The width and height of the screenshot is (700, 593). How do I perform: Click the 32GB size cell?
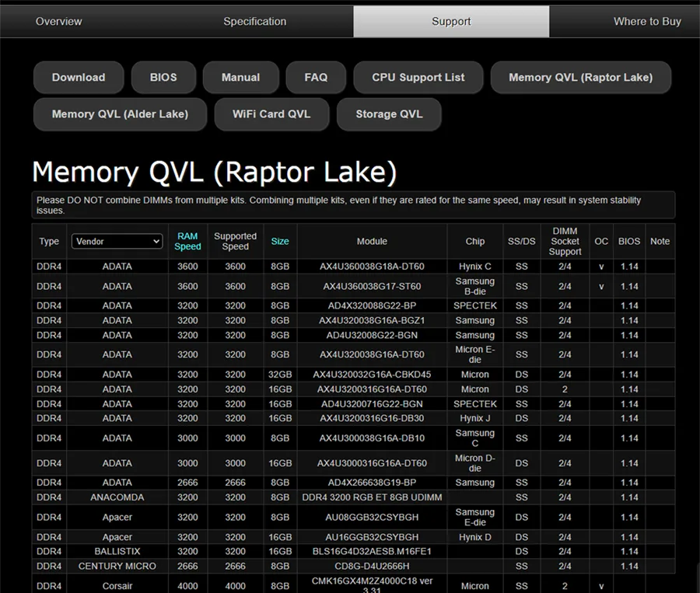[280, 375]
